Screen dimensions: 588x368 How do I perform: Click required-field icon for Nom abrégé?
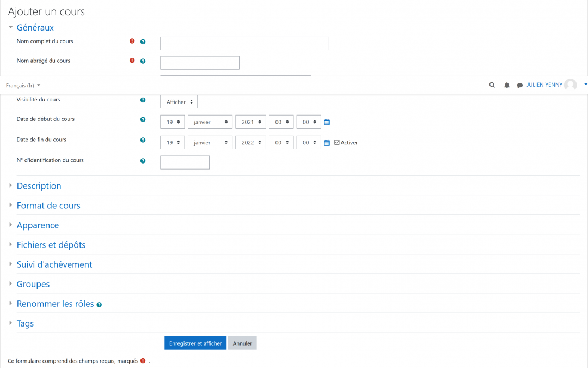[132, 61]
